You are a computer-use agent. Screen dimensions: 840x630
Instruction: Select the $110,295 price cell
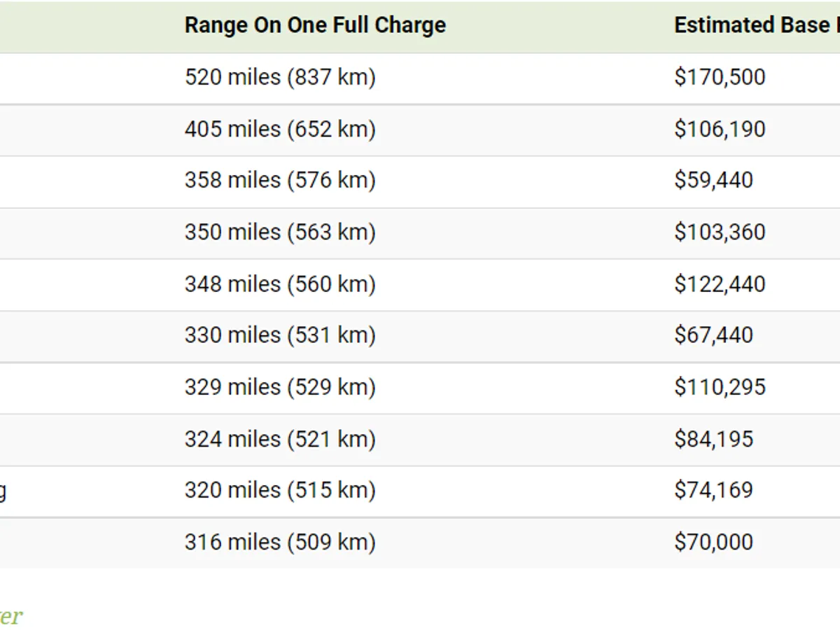pos(720,387)
